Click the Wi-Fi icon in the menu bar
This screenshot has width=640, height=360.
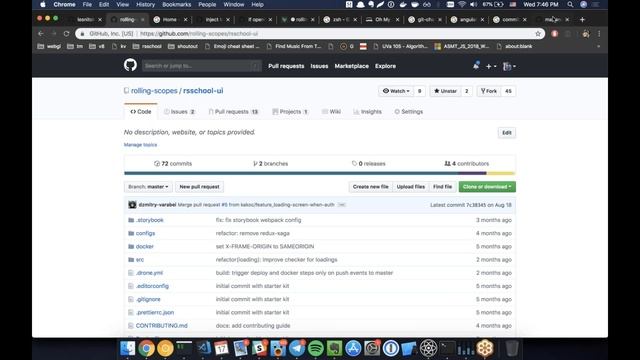462,4
